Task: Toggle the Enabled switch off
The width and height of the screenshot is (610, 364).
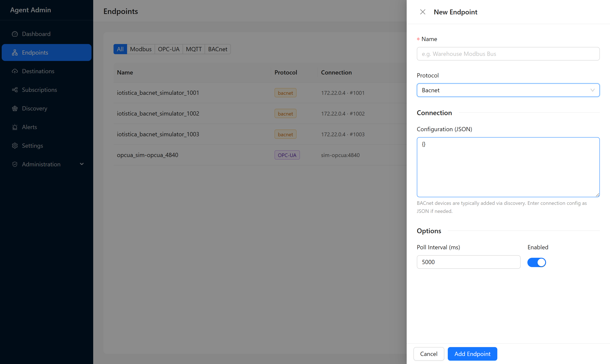Action: [536, 262]
